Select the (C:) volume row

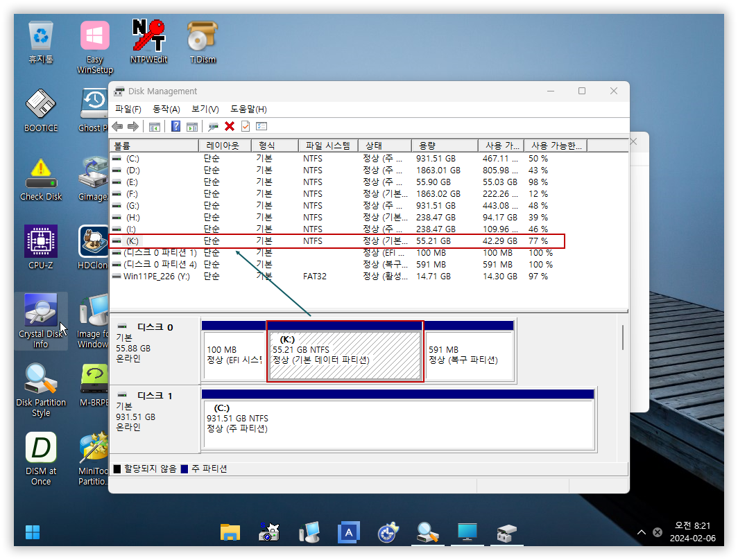click(x=337, y=159)
